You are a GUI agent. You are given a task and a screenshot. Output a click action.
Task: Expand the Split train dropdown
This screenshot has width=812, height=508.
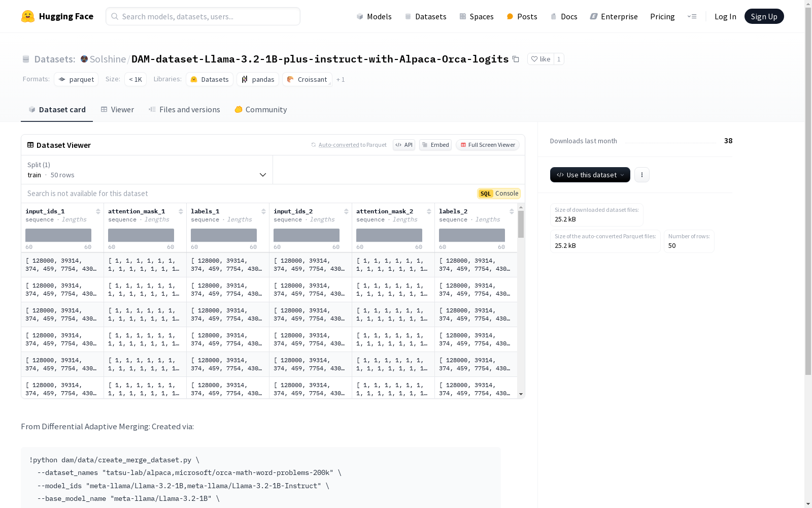click(147, 170)
